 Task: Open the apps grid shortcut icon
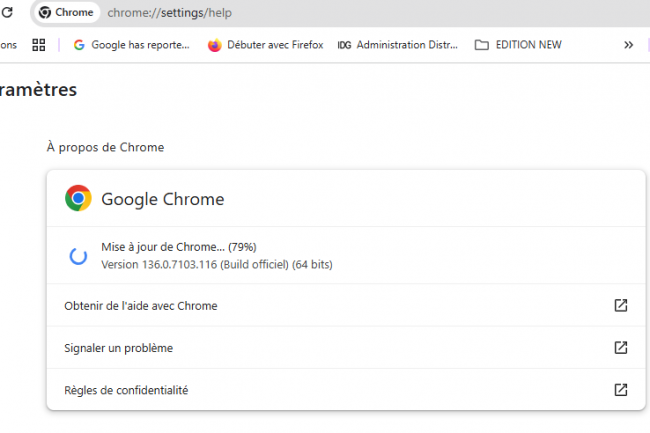[40, 45]
